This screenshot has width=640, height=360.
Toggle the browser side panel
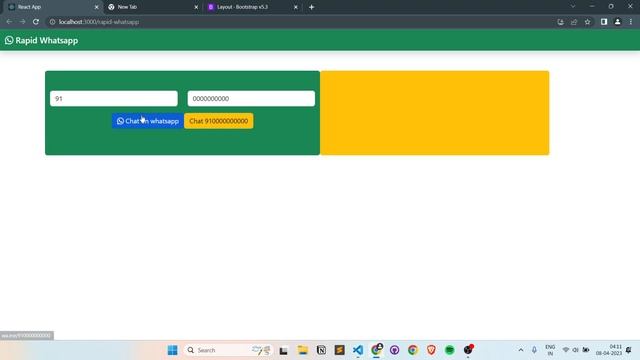click(x=604, y=22)
